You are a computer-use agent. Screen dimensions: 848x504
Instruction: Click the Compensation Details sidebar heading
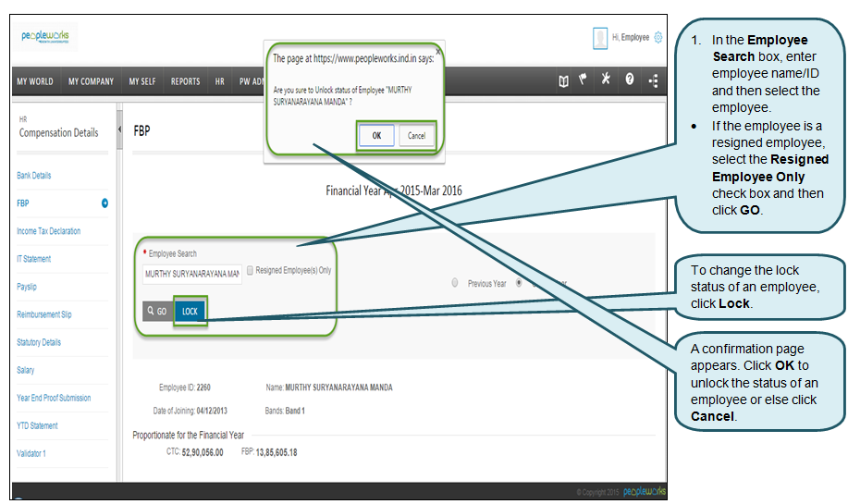tap(58, 133)
